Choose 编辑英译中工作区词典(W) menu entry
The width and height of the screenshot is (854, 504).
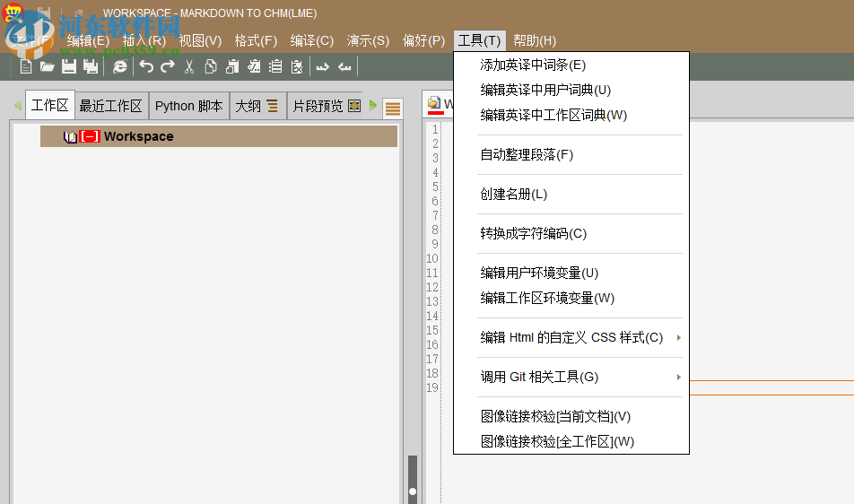(571, 116)
